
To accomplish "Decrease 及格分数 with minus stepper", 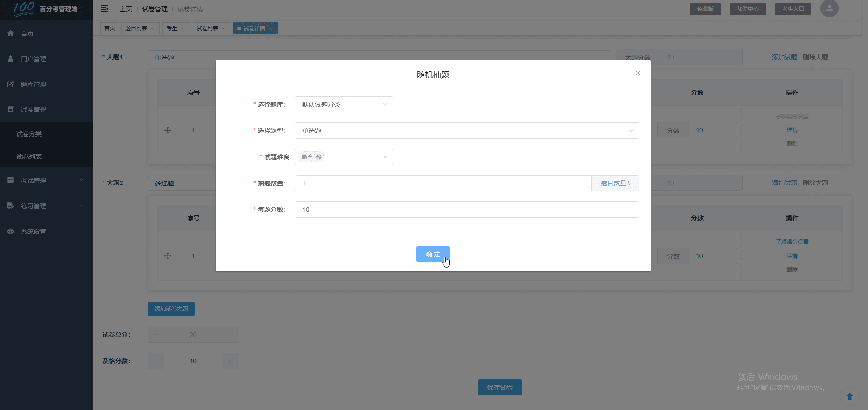I will 156,361.
